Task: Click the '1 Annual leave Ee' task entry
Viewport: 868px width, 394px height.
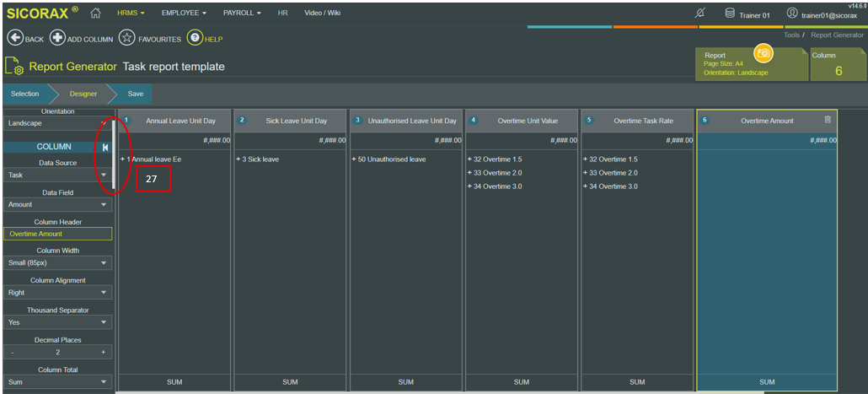Action: coord(151,159)
